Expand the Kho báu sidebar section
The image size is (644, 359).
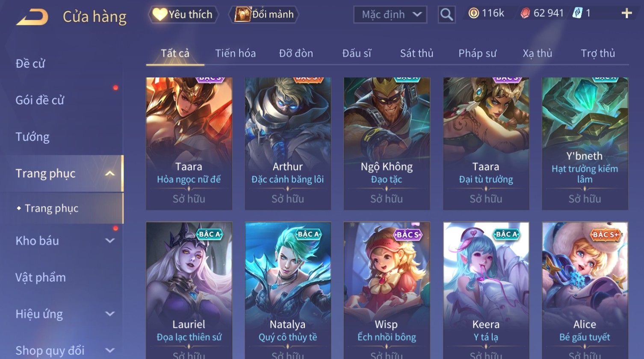pos(110,240)
